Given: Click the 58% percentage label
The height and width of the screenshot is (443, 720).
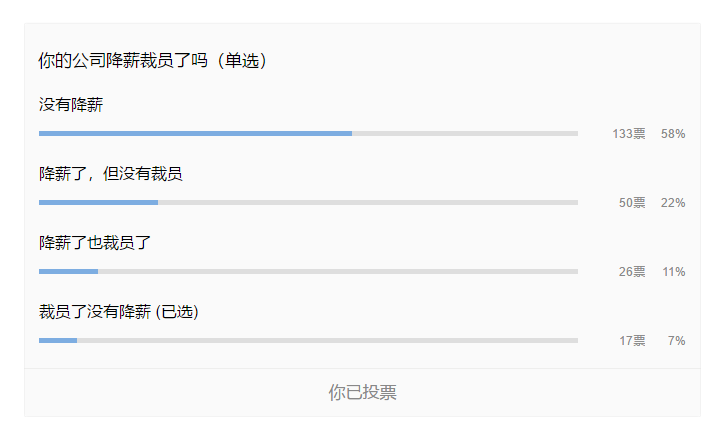Looking at the screenshot, I should pyautogui.click(x=673, y=134).
